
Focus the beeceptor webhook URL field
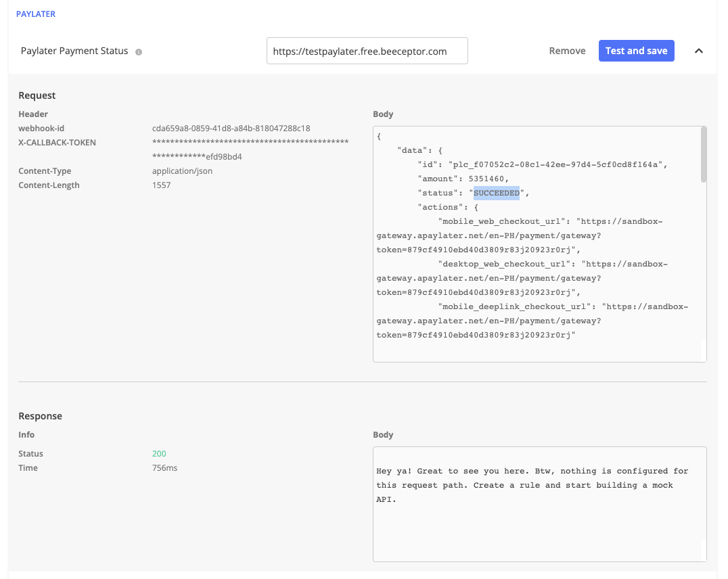pos(367,51)
